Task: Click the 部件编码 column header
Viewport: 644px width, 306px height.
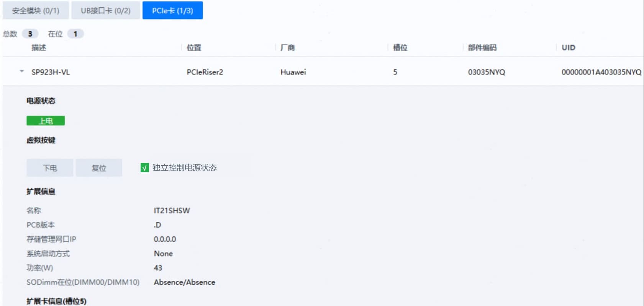Action: (x=482, y=48)
